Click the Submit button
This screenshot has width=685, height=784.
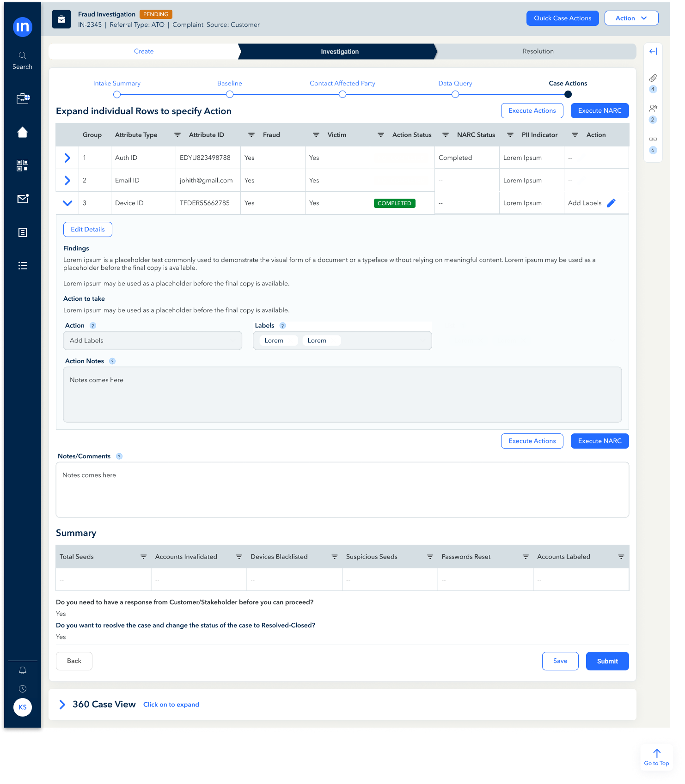tap(607, 661)
